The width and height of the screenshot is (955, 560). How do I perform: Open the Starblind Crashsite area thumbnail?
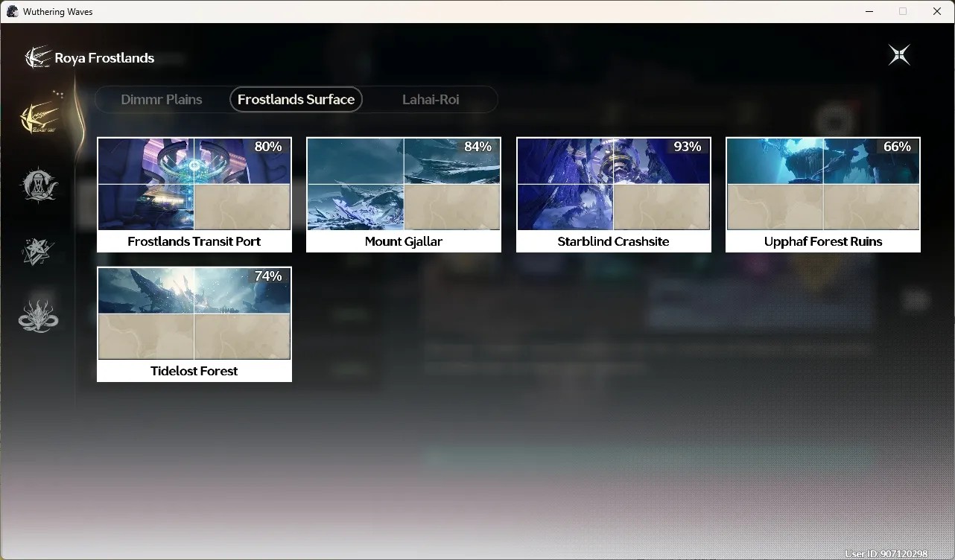click(614, 184)
